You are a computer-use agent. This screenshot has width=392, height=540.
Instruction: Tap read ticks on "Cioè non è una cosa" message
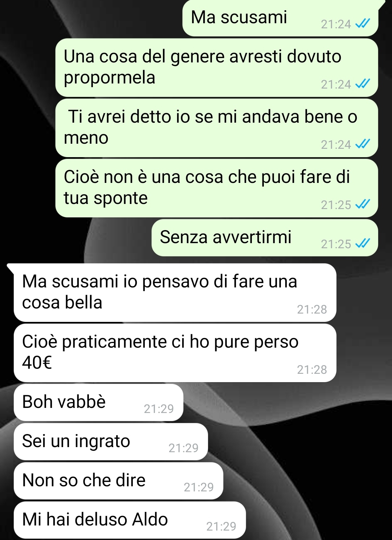coord(363,205)
